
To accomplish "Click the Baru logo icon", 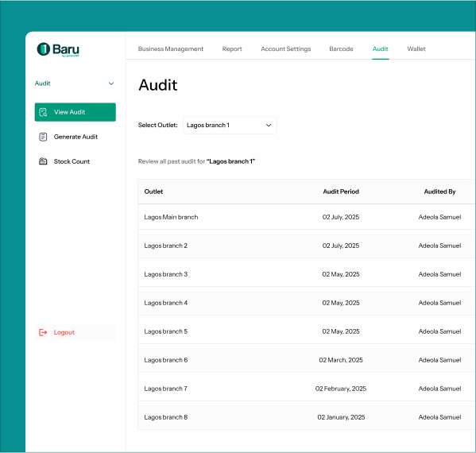I will tap(44, 49).
